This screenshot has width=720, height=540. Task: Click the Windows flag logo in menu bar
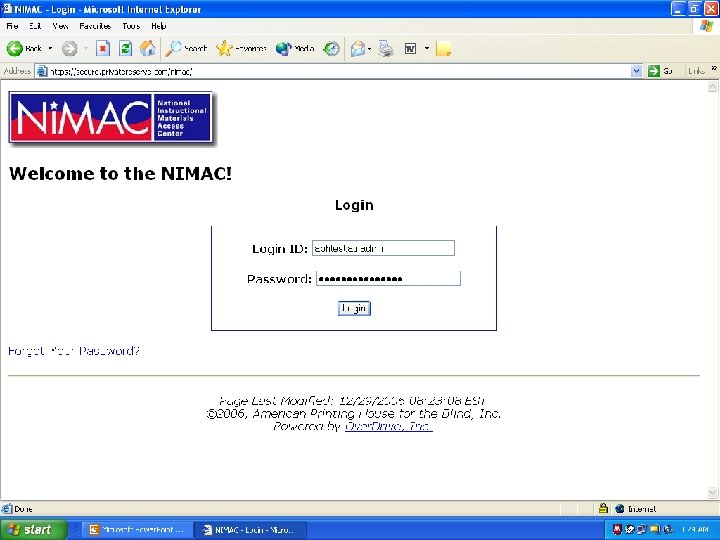point(706,26)
